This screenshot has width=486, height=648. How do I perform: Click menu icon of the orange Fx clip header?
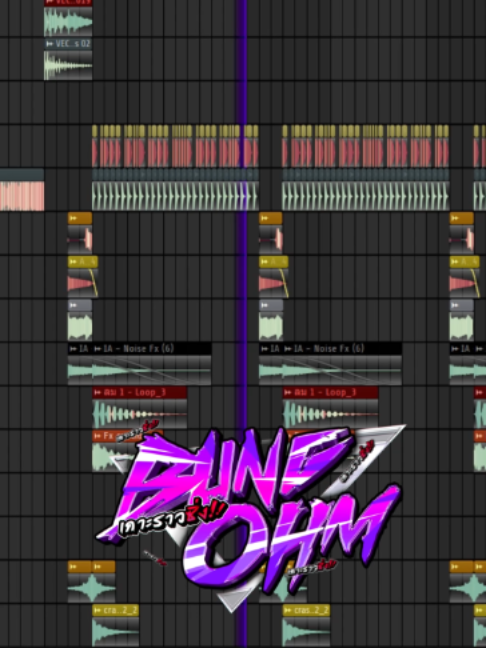point(98,436)
